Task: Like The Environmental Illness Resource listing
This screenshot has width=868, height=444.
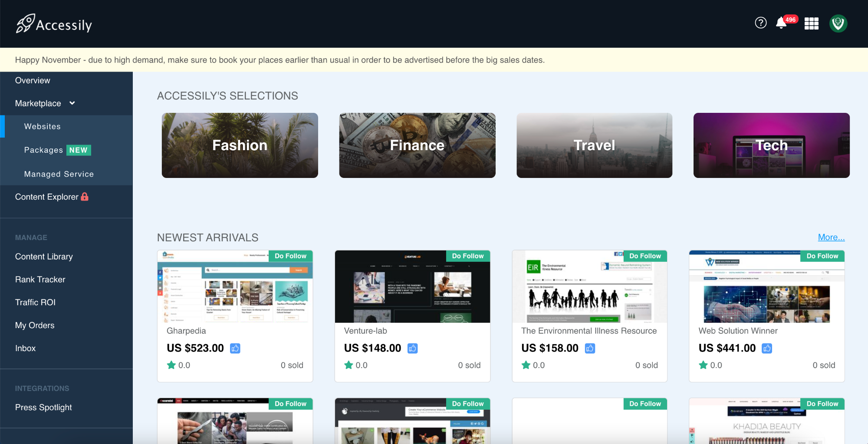Action: [x=590, y=348]
